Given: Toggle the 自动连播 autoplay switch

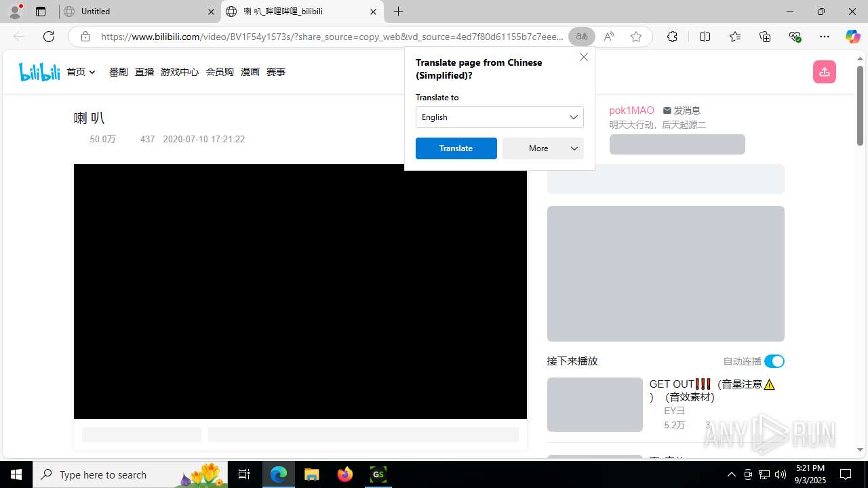Looking at the screenshot, I should (x=774, y=361).
